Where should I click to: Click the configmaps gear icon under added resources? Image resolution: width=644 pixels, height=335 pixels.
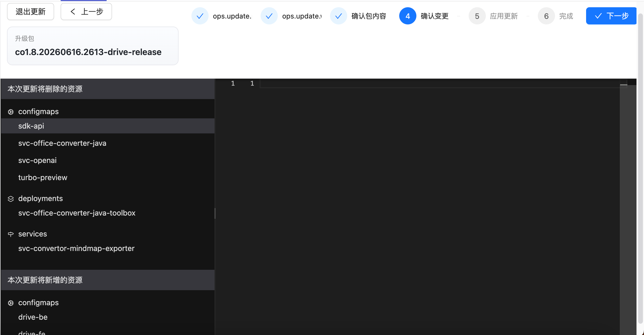click(x=11, y=303)
